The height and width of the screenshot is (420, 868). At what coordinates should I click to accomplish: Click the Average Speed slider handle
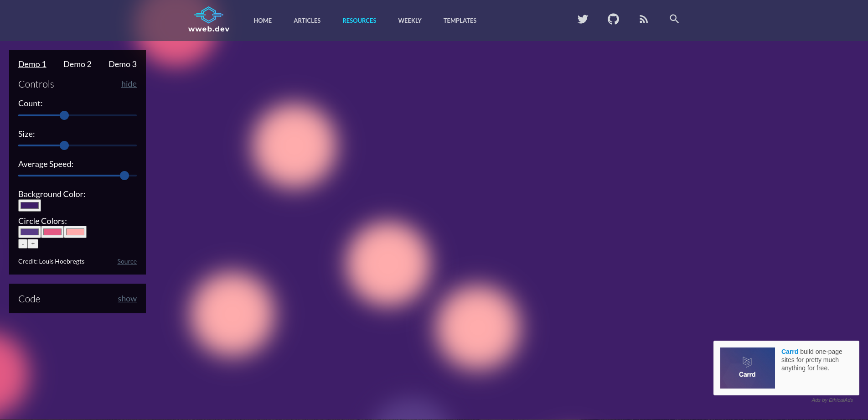pos(124,176)
